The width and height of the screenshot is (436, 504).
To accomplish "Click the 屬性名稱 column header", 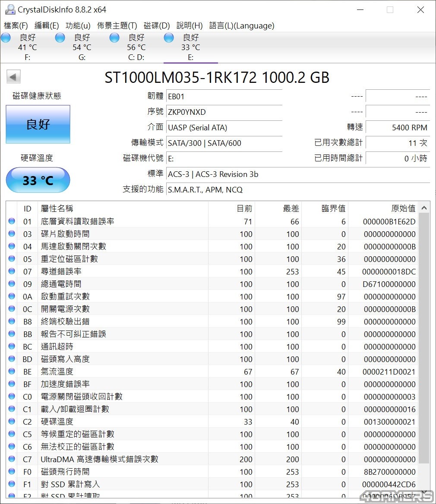I will [123, 208].
